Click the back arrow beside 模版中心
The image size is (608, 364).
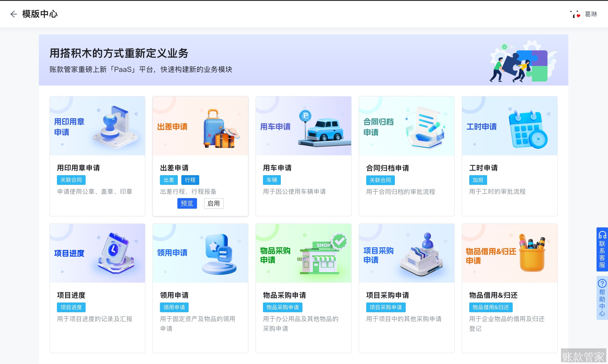tap(13, 14)
